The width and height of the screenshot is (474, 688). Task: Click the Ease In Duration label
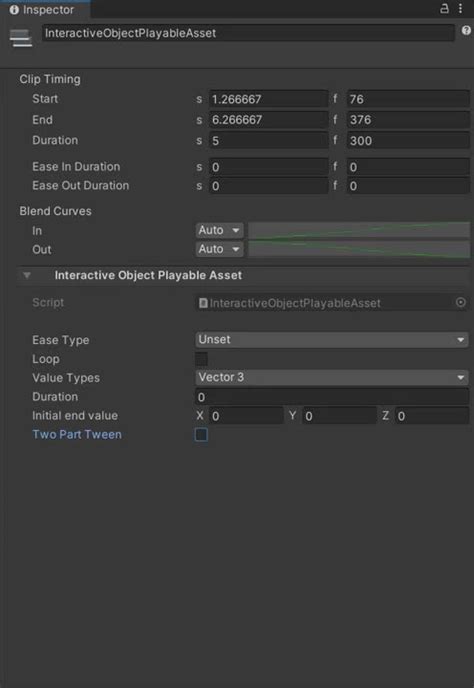coord(76,167)
